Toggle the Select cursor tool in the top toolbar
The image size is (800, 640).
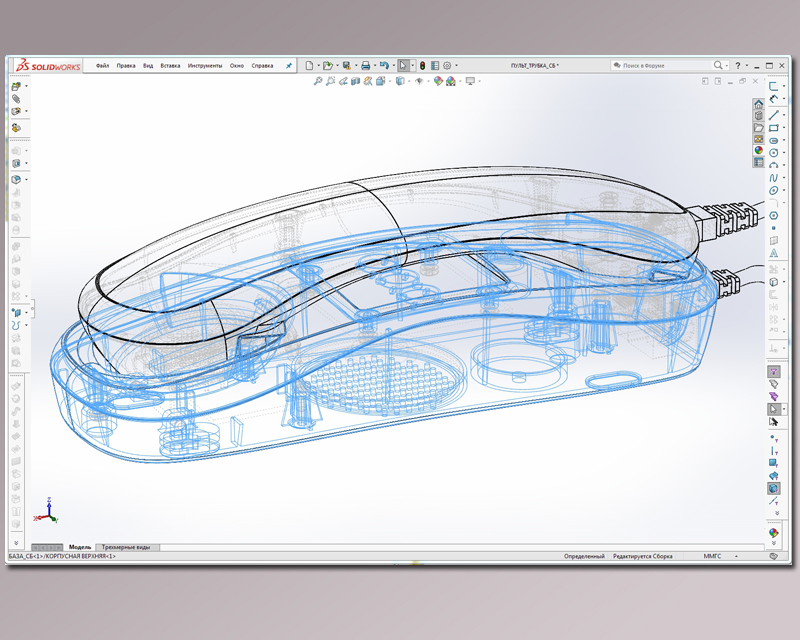coord(403,65)
